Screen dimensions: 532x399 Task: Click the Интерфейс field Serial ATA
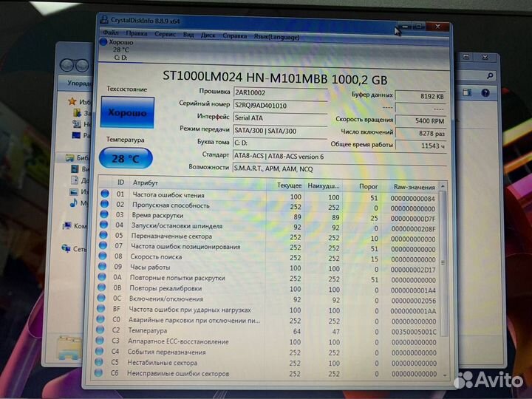click(x=280, y=118)
